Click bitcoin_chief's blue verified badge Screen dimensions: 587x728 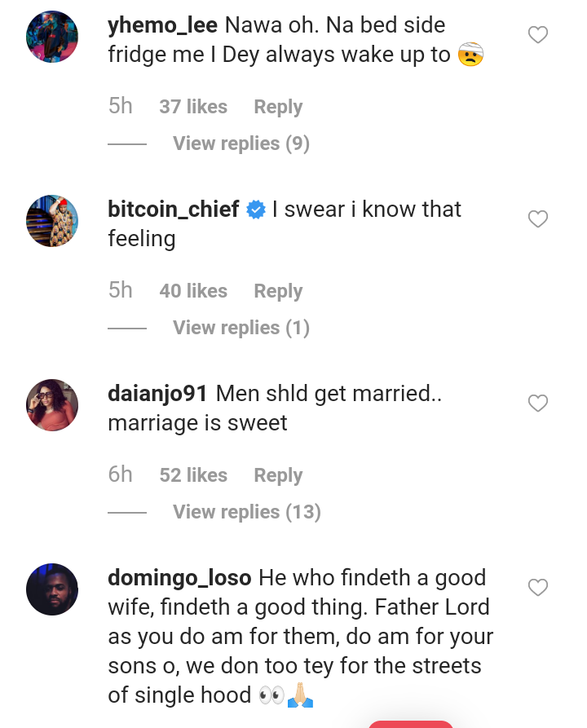pyautogui.click(x=256, y=210)
